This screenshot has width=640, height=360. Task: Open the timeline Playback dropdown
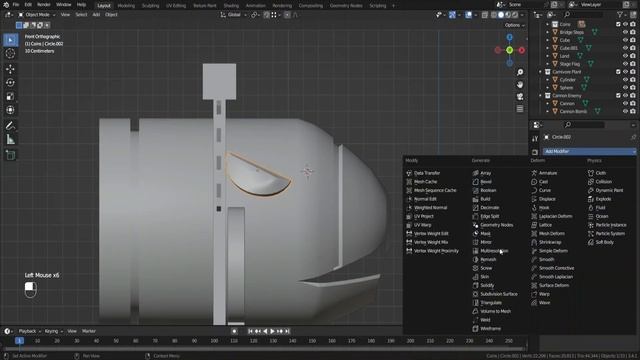(30, 331)
